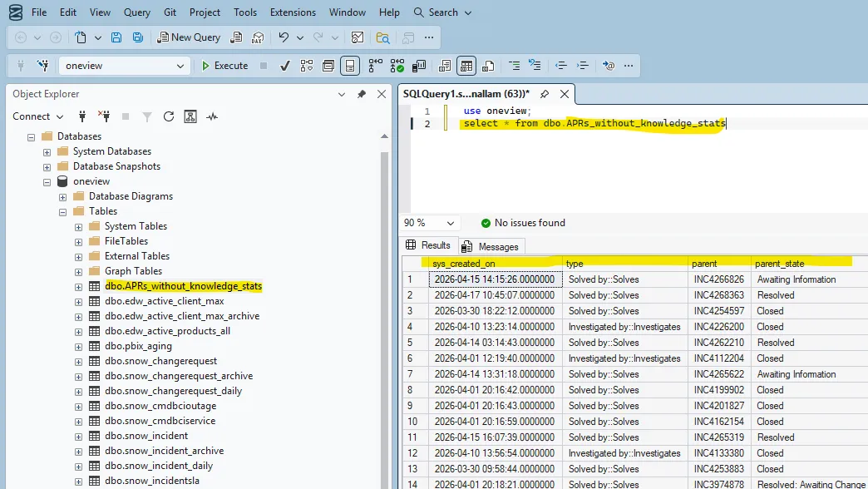The width and height of the screenshot is (868, 489).
Task: Click Uncomment selected lines icon
Action: tap(535, 66)
